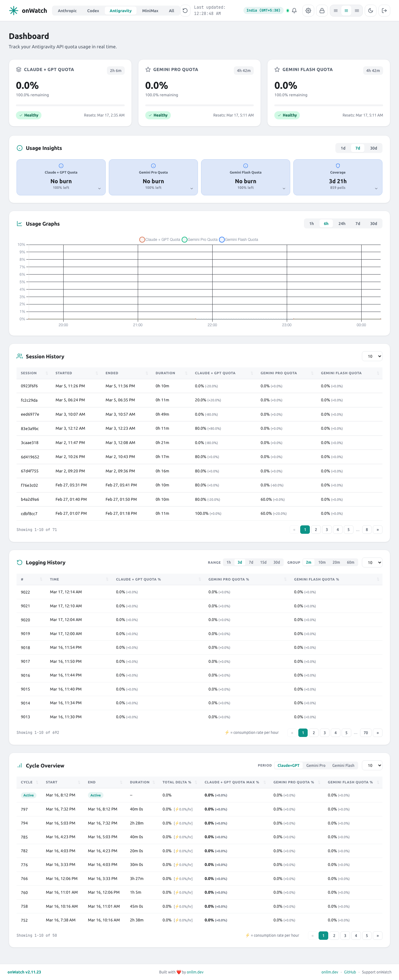The height and width of the screenshot is (980, 399).
Task: Click the Session History users icon
Action: click(x=19, y=356)
